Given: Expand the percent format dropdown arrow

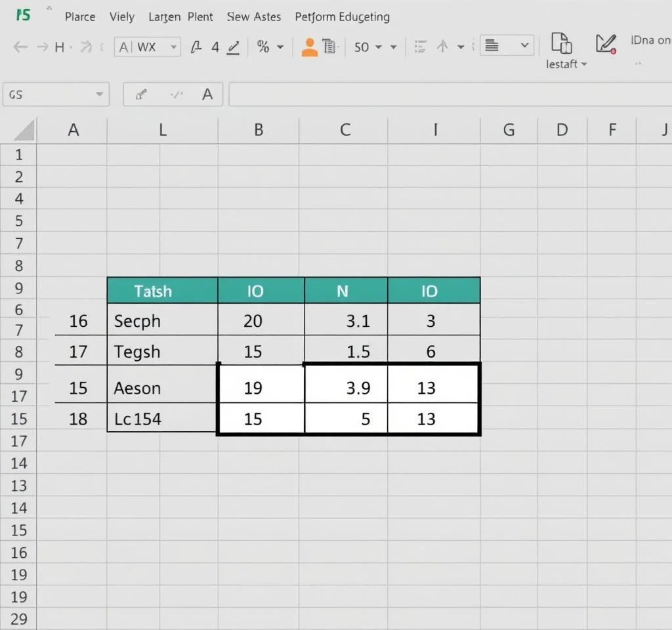Looking at the screenshot, I should click(x=280, y=47).
